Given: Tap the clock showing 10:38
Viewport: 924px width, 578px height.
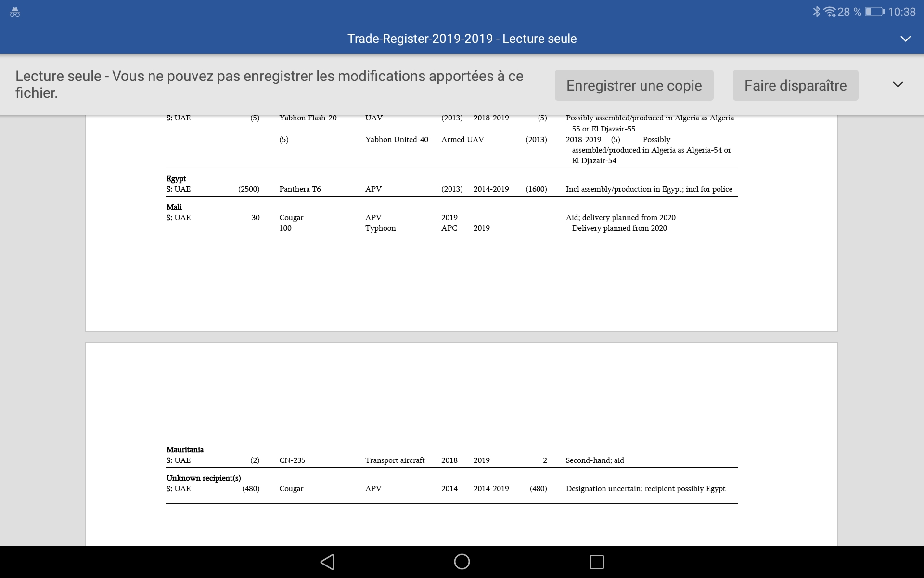Looking at the screenshot, I should point(901,12).
